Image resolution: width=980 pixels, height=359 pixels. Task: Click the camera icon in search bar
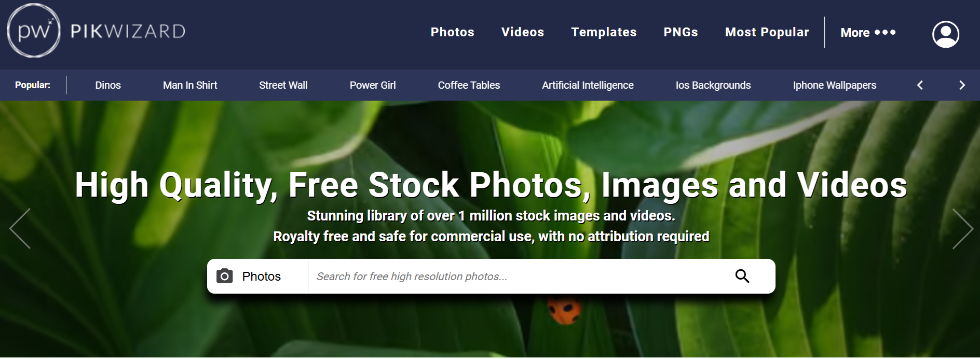tap(224, 276)
